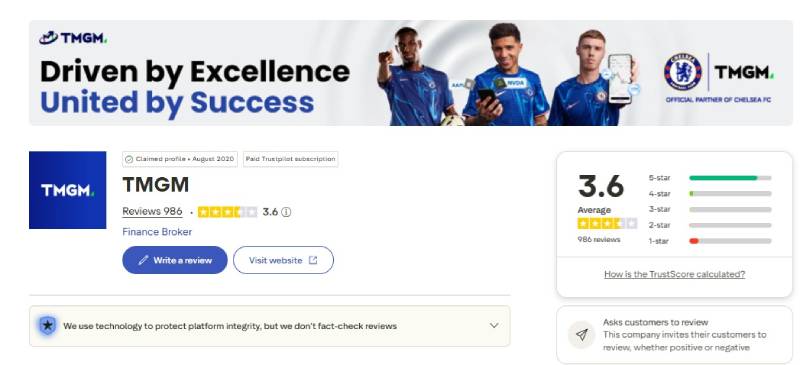Click the TMGM logo in banner top-left
The height and width of the screenshot is (365, 800).
point(73,38)
